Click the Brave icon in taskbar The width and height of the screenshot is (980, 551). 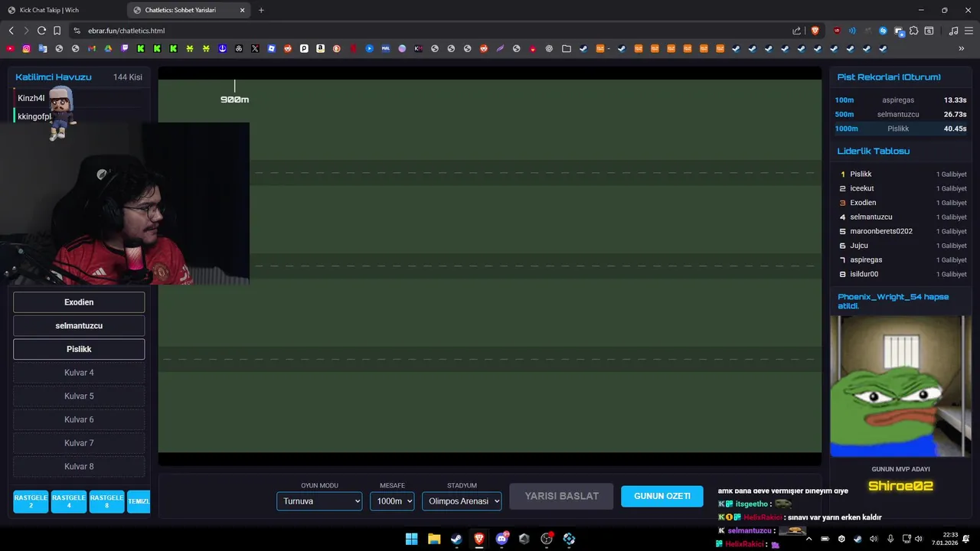(479, 539)
